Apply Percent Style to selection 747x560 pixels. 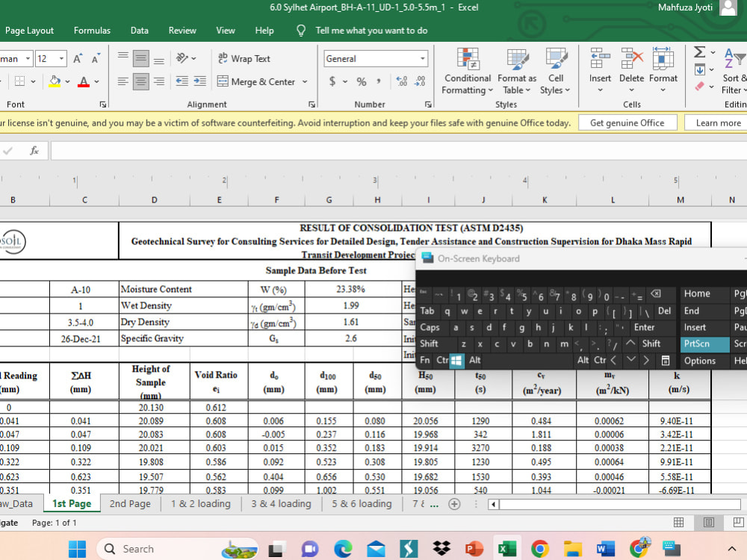pyautogui.click(x=362, y=81)
